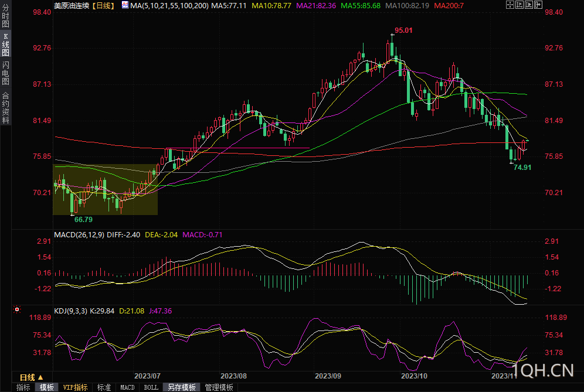Image resolution: width=584 pixels, height=392 pixels.
Task: Select the 指标 bottom tab
Action: coord(23,387)
